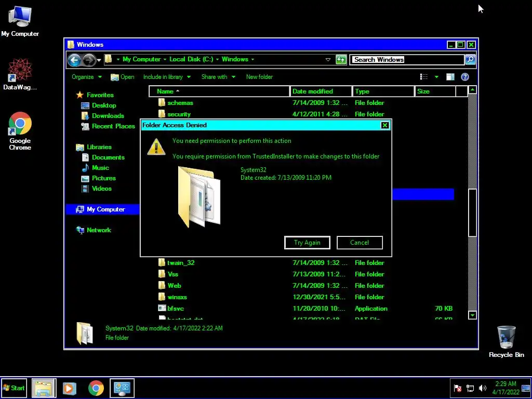Sort by Type column header
Screen dimensions: 532x399
pos(383,91)
